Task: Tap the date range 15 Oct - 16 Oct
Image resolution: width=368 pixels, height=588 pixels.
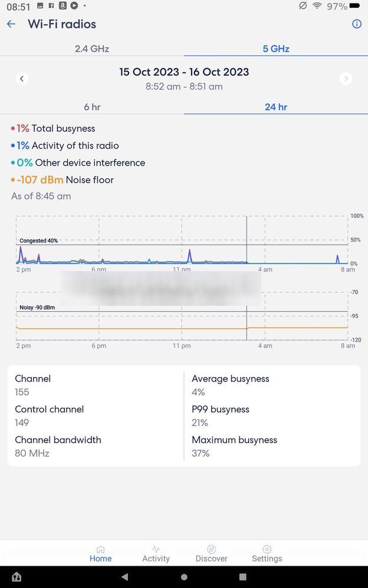Action: click(x=184, y=71)
